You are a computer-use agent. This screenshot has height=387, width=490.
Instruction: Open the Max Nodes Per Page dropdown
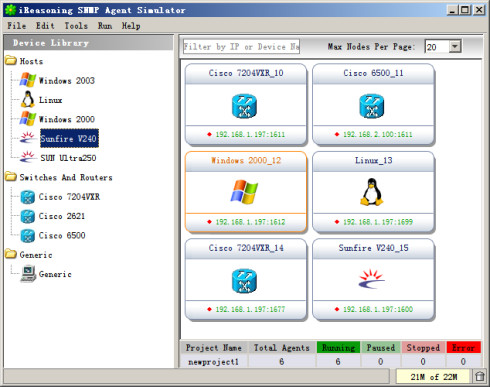click(455, 46)
